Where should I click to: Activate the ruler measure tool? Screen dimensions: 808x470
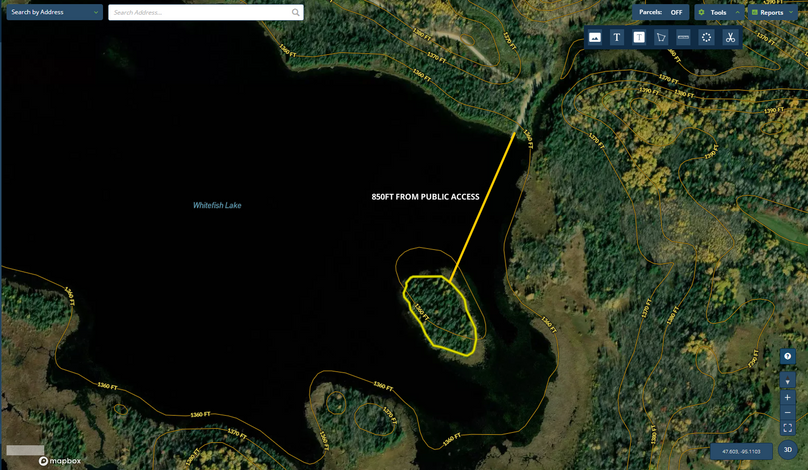[x=684, y=37]
